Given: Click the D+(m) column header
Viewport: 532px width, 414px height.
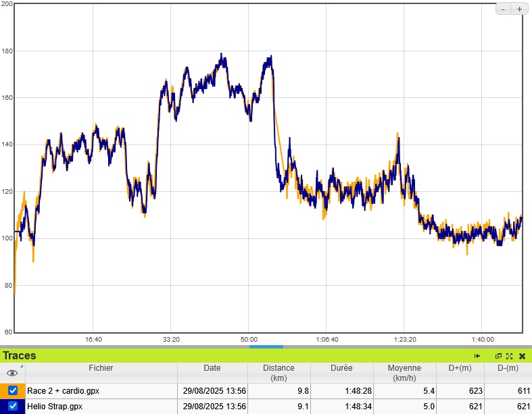Looking at the screenshot, I should 460,369.
